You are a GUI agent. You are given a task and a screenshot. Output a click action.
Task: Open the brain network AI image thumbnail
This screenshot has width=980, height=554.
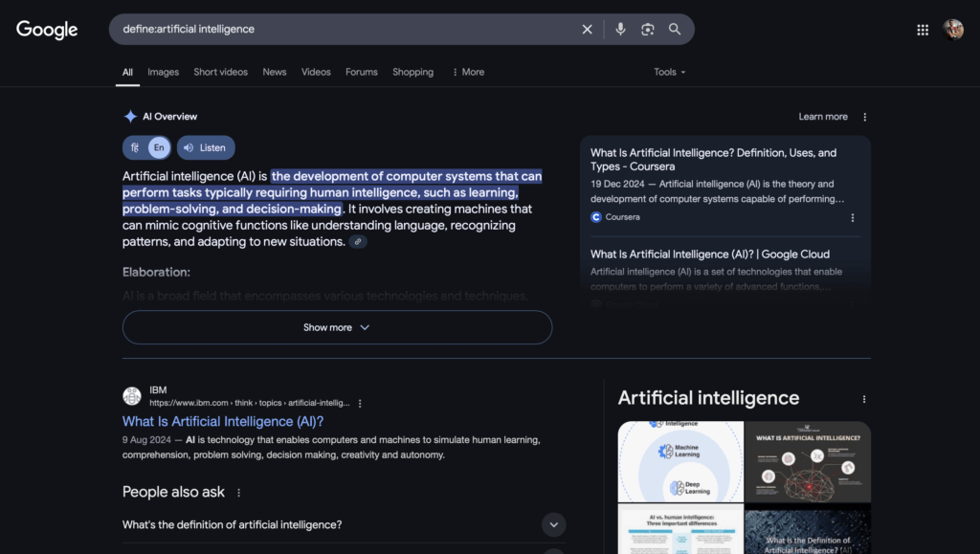tap(808, 461)
